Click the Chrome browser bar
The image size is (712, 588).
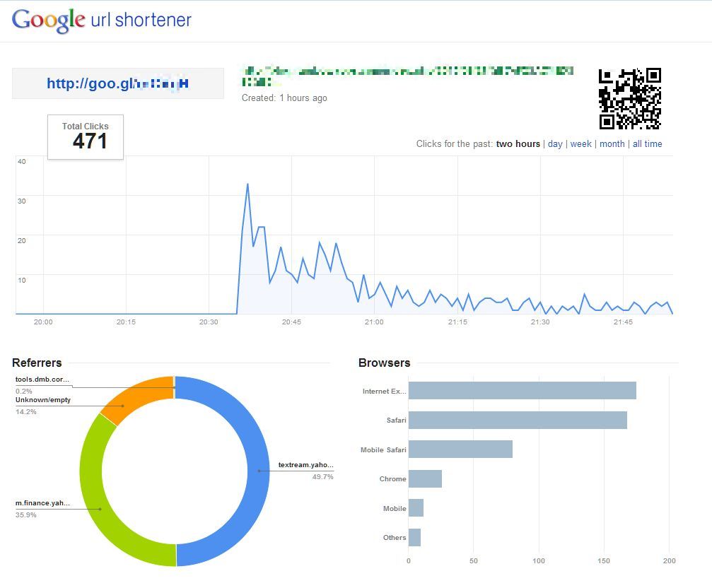(425, 478)
